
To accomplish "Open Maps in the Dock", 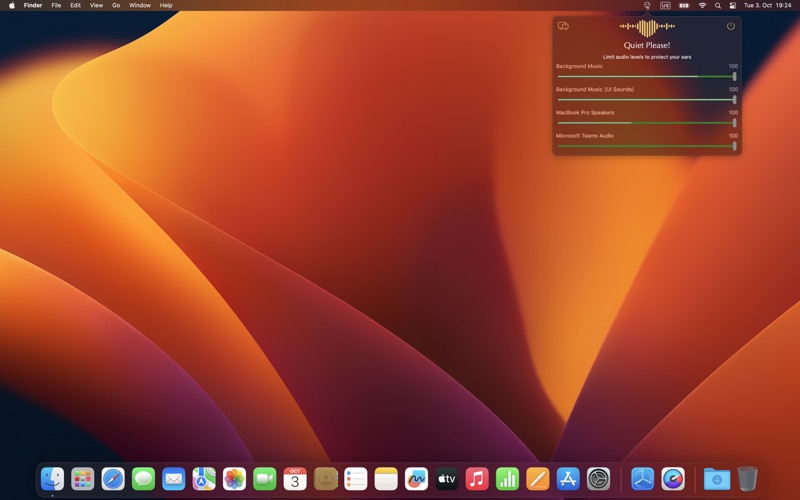I will (204, 479).
